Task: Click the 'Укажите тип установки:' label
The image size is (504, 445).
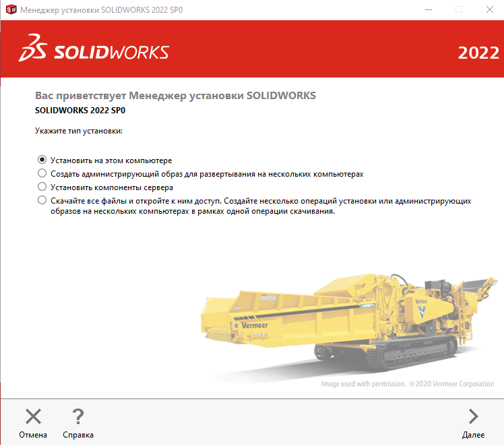Action: coord(79,131)
